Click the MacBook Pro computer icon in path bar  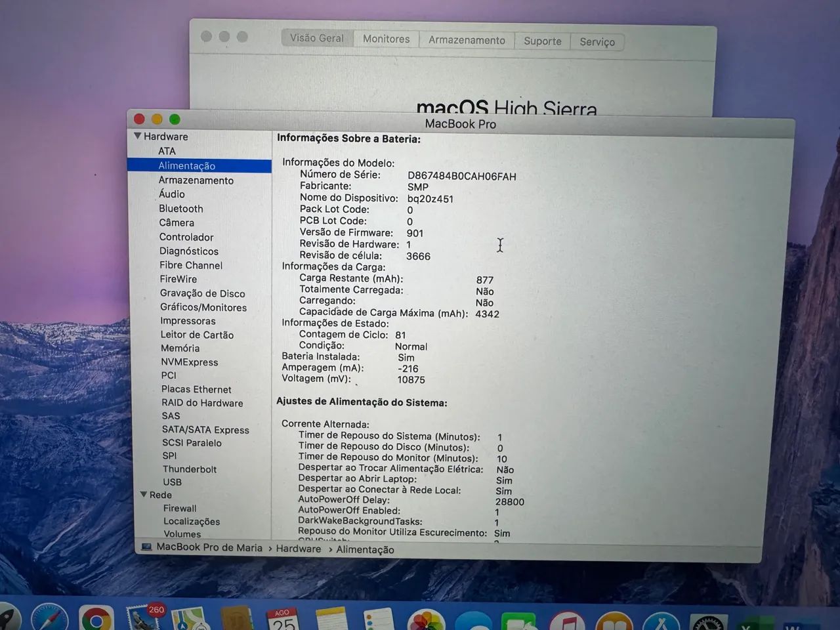146,547
